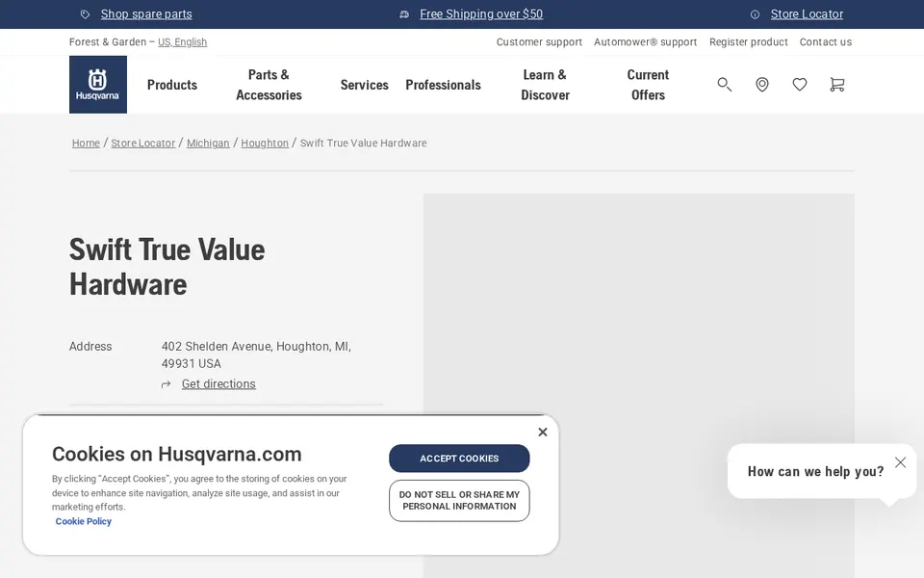
Task: Go to Houghton breadcrumb
Action: coord(265,143)
